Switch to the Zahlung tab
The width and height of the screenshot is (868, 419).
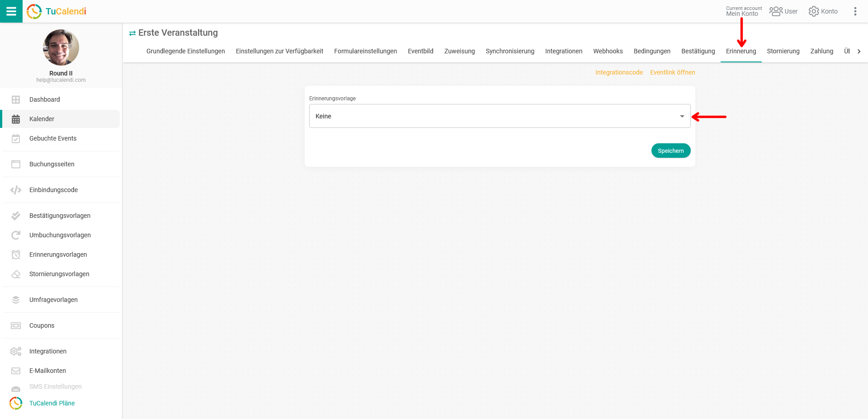(x=821, y=51)
